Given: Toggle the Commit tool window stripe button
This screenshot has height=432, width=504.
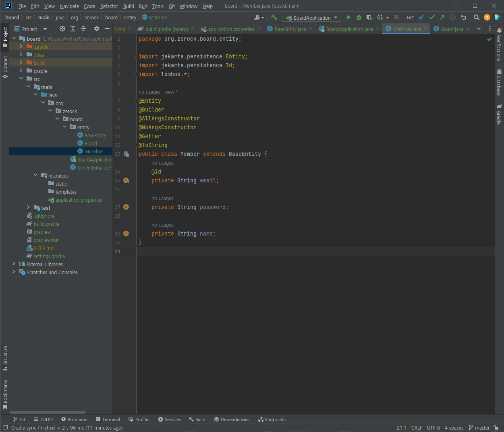Looking at the screenshot, I should [5, 67].
